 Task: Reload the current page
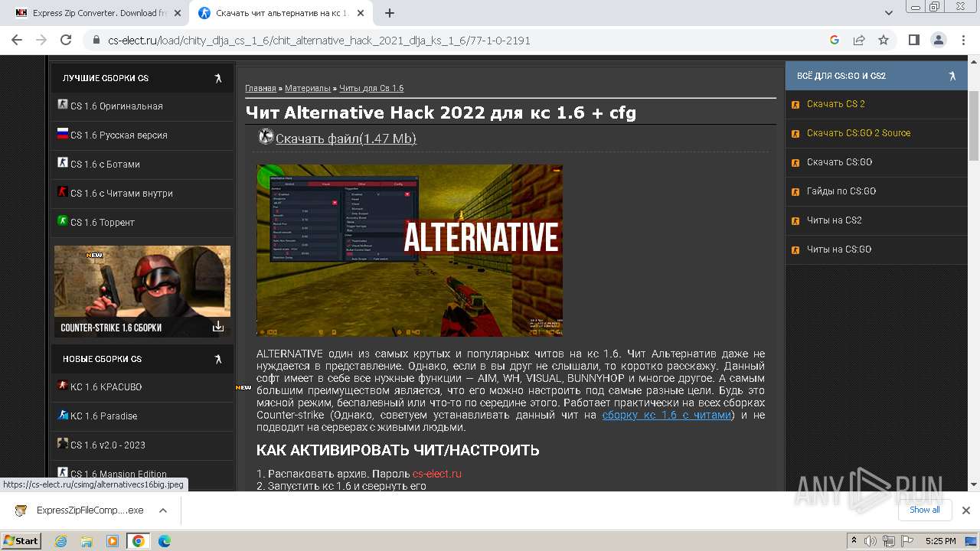pos(66,40)
